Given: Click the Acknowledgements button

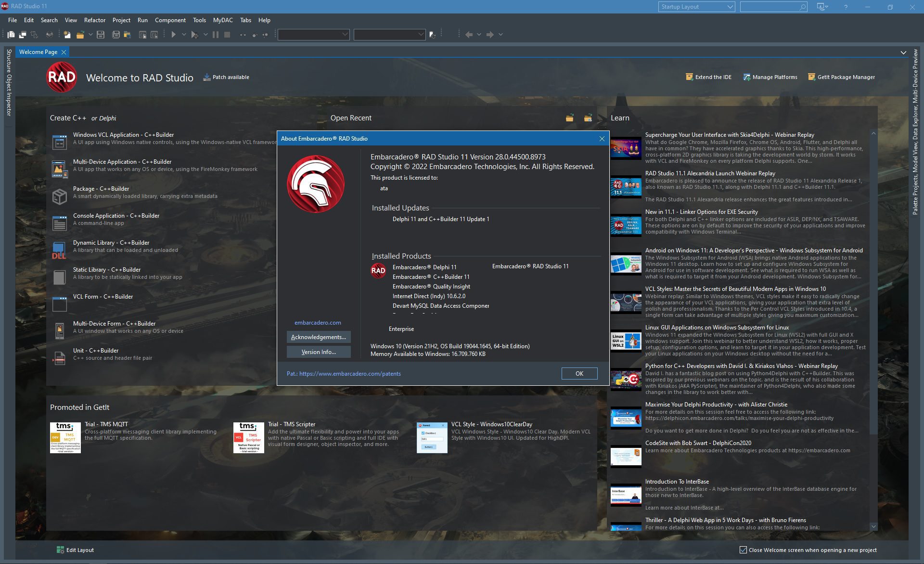Looking at the screenshot, I should (x=319, y=337).
